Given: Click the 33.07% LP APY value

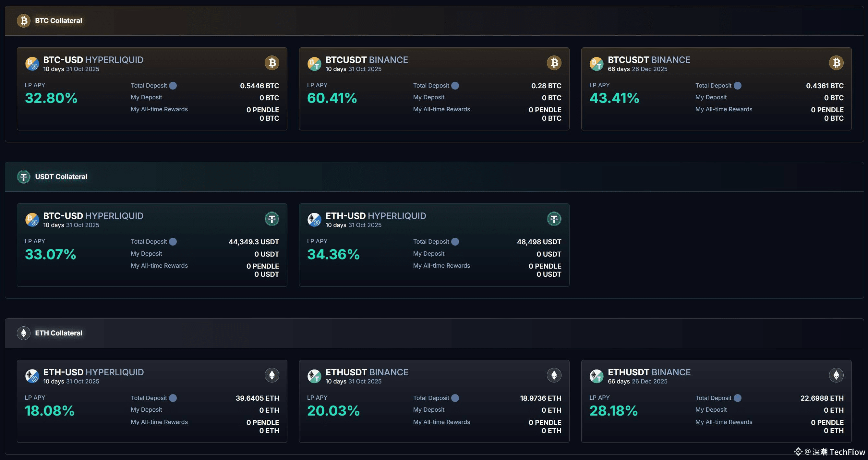Looking at the screenshot, I should point(51,254).
